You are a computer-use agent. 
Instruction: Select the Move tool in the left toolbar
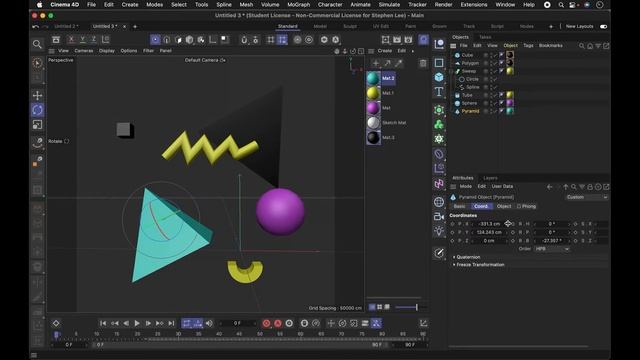pos(37,95)
